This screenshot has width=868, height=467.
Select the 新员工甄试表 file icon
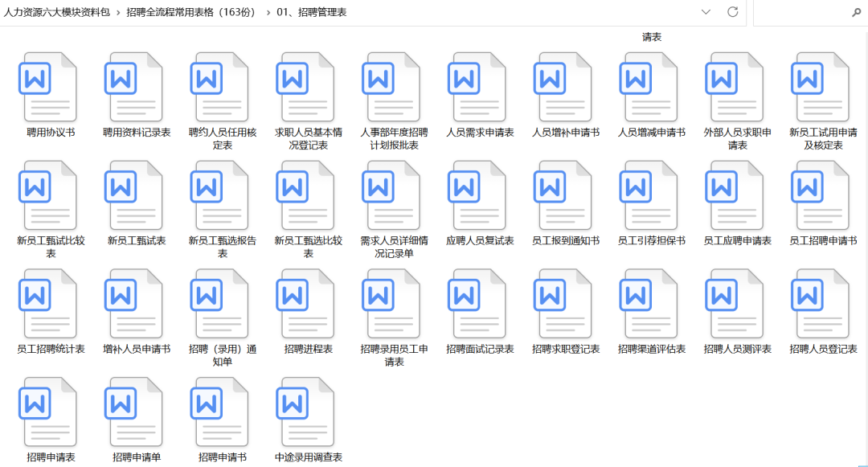[134, 195]
